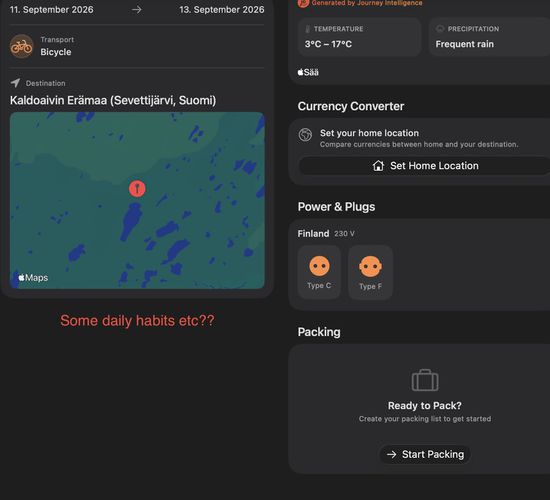The image size is (550, 500).
Task: Click the 11. September 2026 start date
Action: coord(52,9)
